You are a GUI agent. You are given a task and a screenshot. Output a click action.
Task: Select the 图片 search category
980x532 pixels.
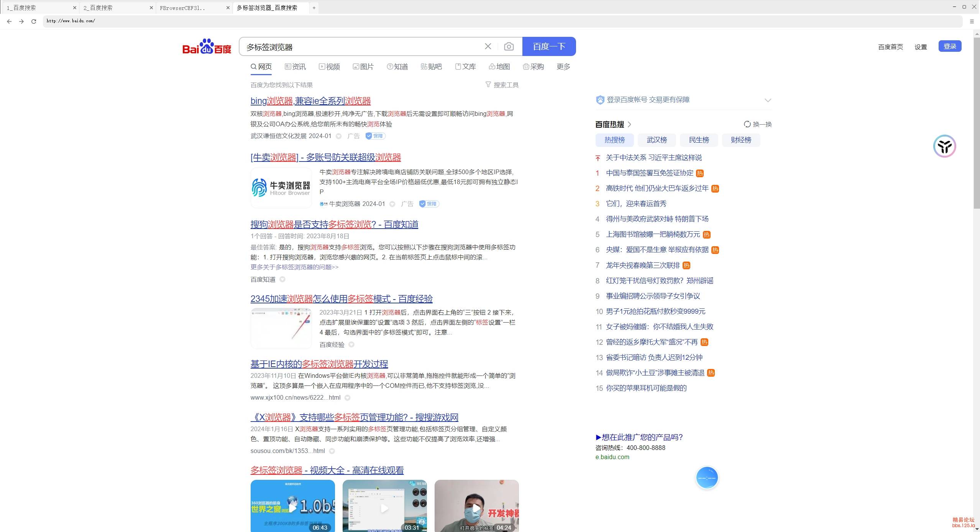[x=363, y=67]
